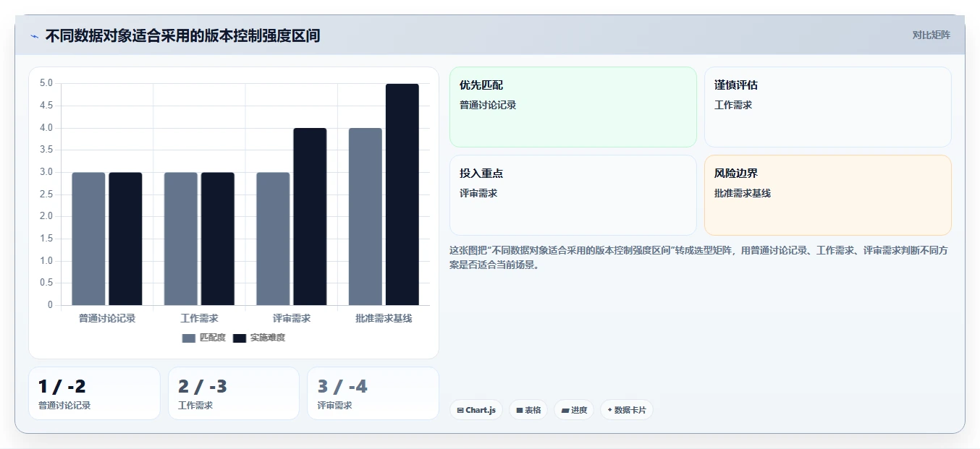Viewport: 980px width, 449px height.
Task: Click the 表格 tag icon
Action: click(x=520, y=410)
